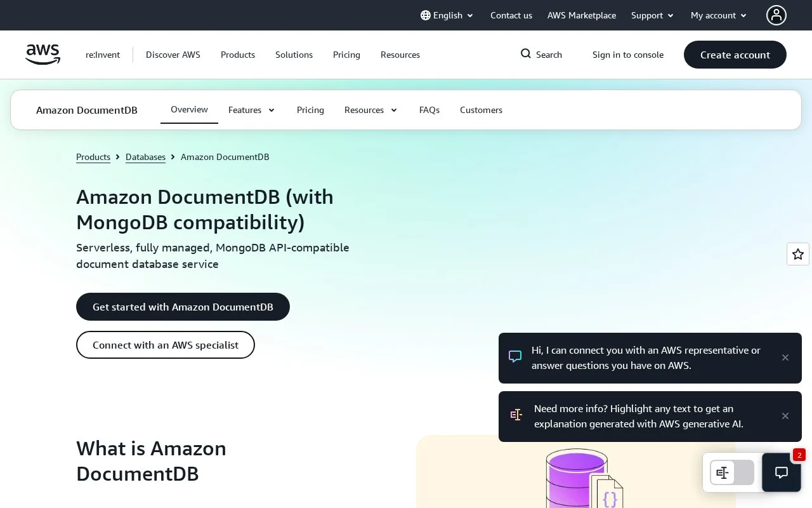Click Sign in to console
This screenshot has height=508, width=812.
tap(628, 55)
